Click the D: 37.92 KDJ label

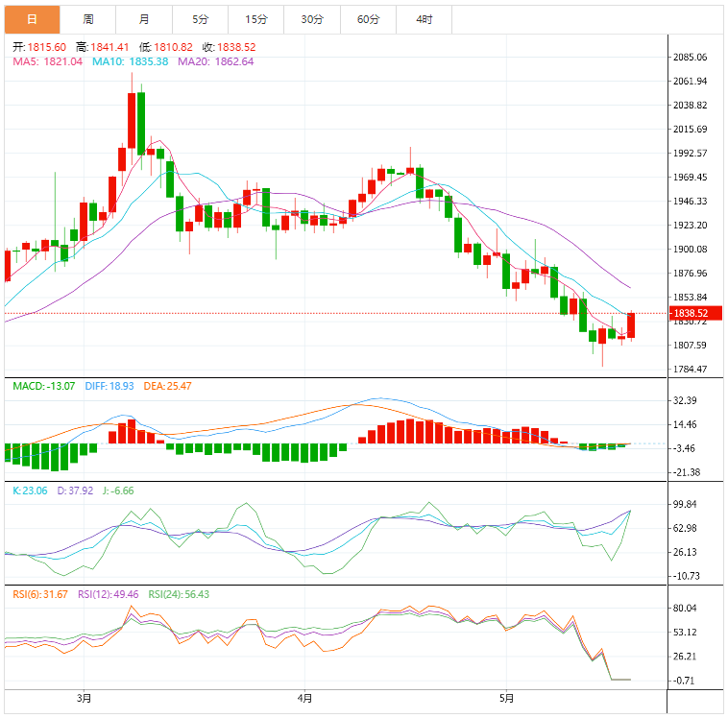pyautogui.click(x=75, y=491)
